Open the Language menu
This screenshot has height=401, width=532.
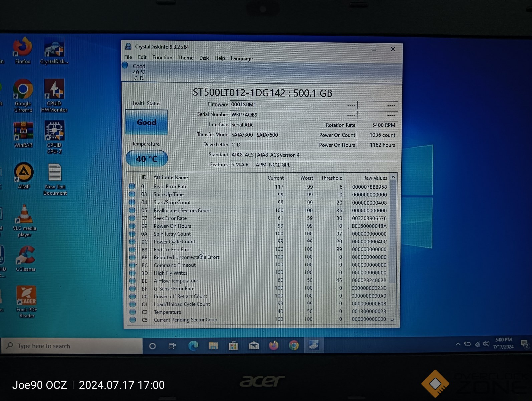point(242,58)
